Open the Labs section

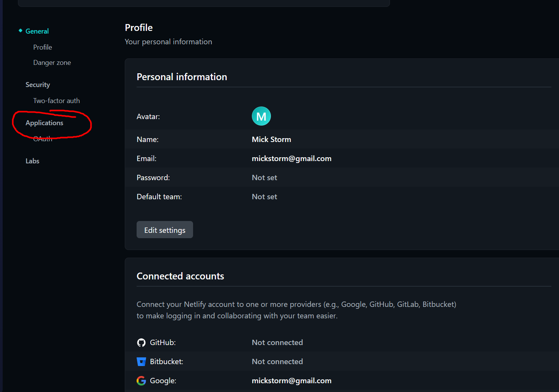click(x=32, y=161)
